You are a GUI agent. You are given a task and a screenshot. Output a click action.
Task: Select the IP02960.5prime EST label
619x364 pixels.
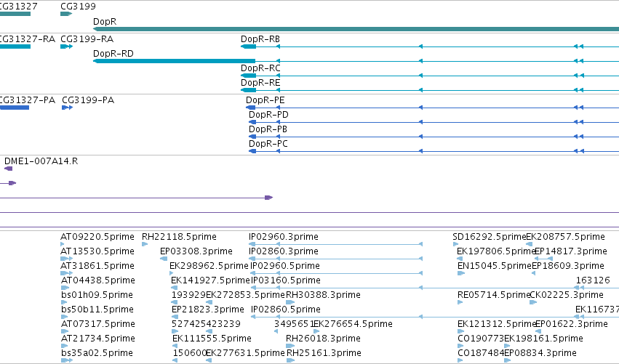285,266
